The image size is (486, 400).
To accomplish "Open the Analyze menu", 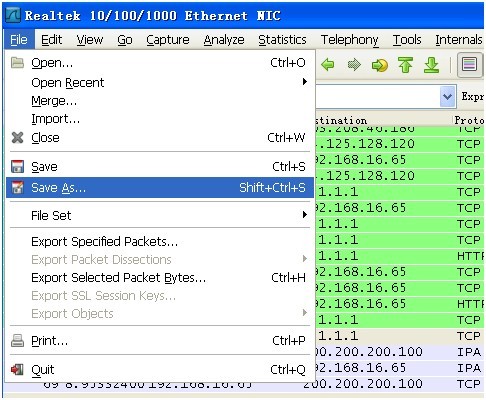I will 224,40.
